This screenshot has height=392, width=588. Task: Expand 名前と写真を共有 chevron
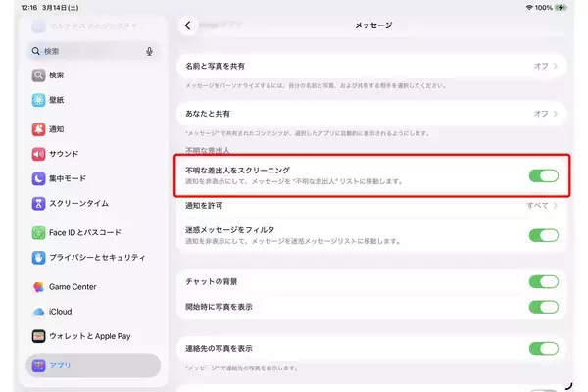[x=556, y=66]
